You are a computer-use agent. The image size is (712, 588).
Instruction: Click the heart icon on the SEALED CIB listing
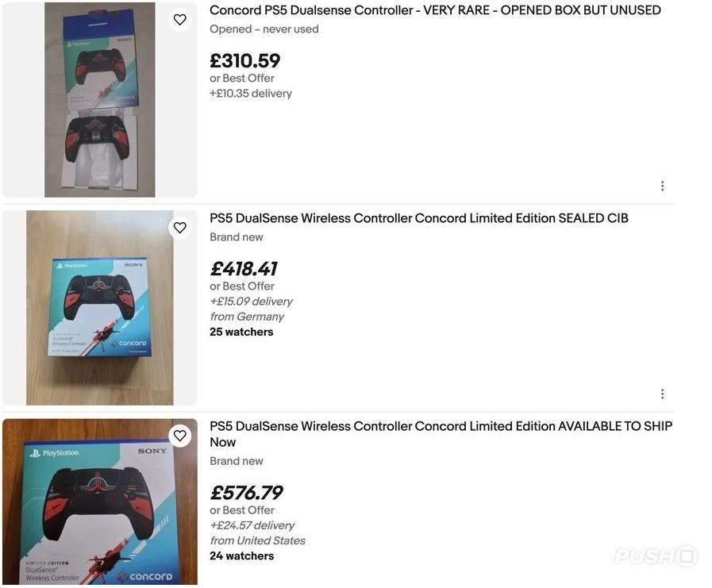coord(180,228)
